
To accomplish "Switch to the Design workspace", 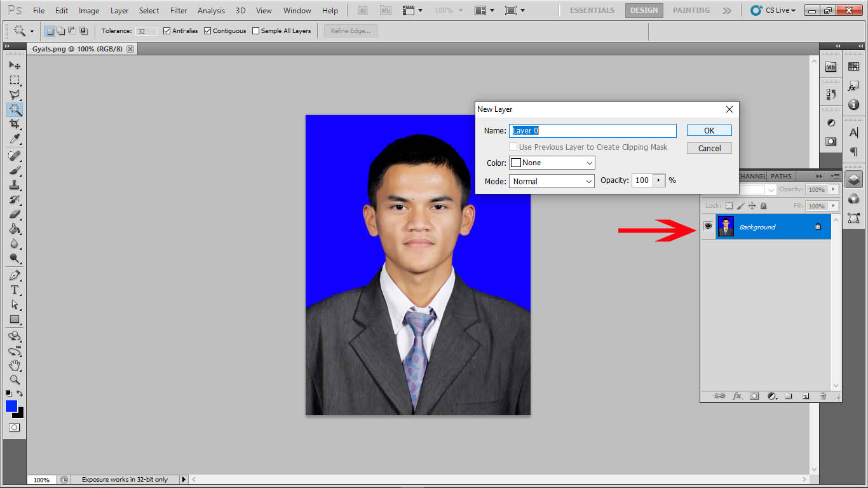I will 644,10.
